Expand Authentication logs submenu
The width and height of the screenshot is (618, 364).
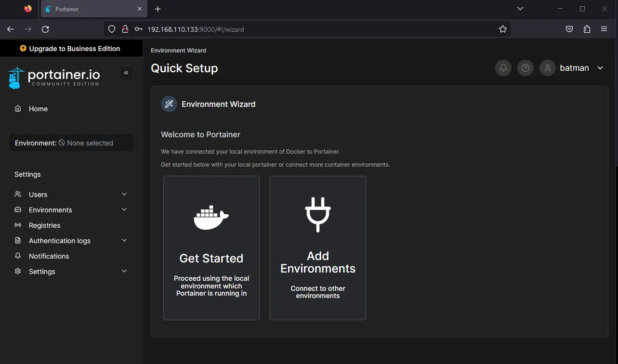(x=124, y=241)
